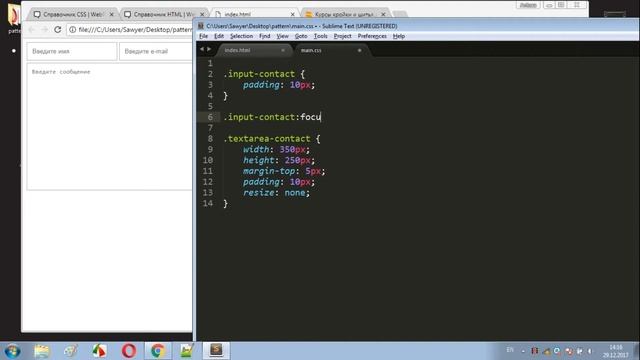Open the Edit menu in Sublime Text

point(219,36)
